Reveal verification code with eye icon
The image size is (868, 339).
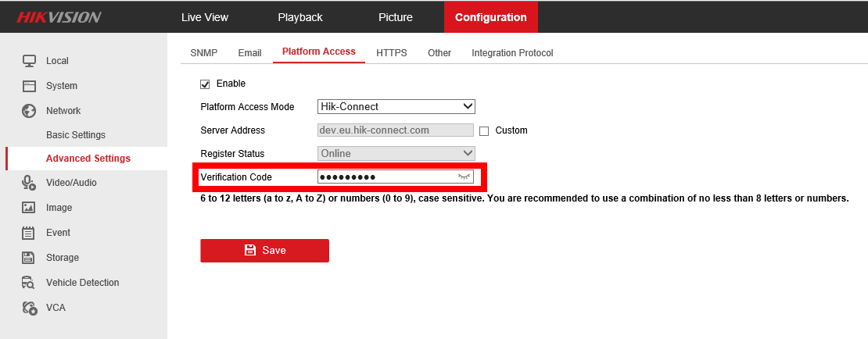[x=464, y=177]
